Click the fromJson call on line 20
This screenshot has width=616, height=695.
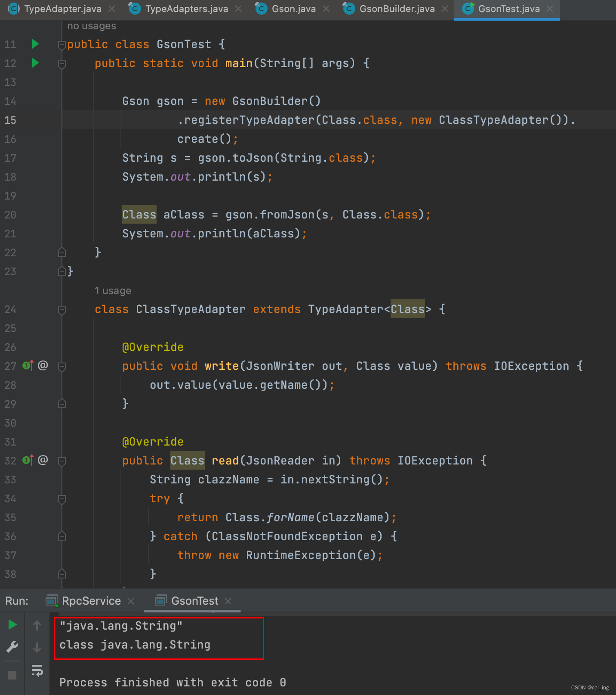coord(287,215)
